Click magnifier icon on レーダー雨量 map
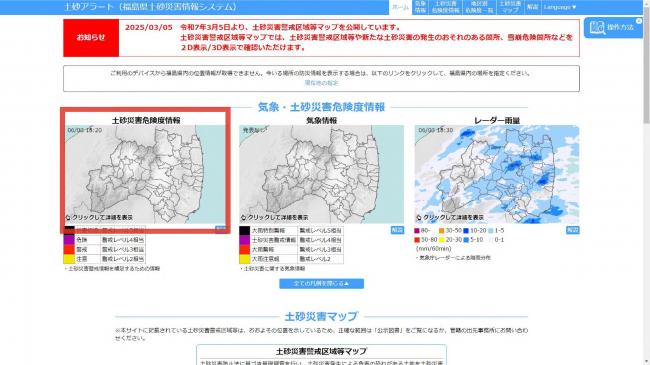This screenshot has width=650, height=365. 419,217
